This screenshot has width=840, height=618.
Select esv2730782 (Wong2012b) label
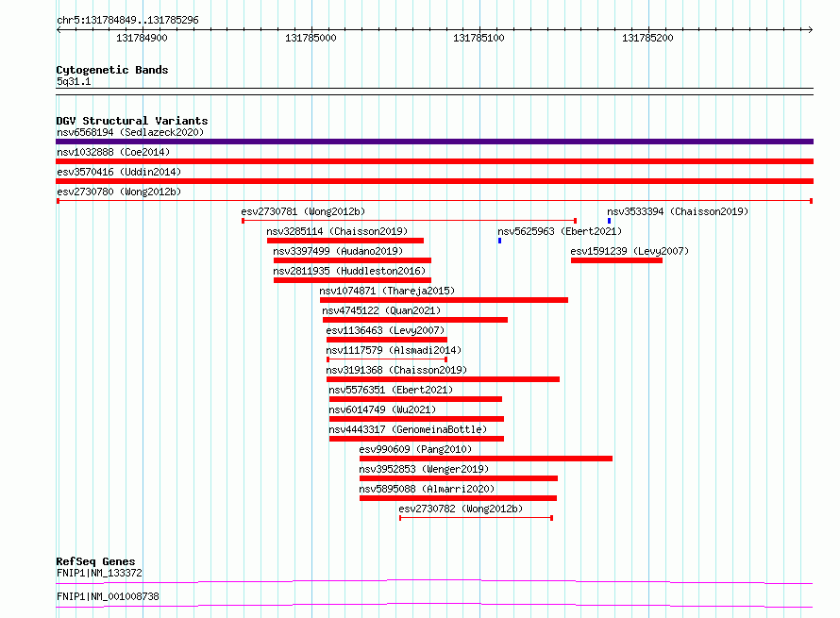tap(461, 509)
